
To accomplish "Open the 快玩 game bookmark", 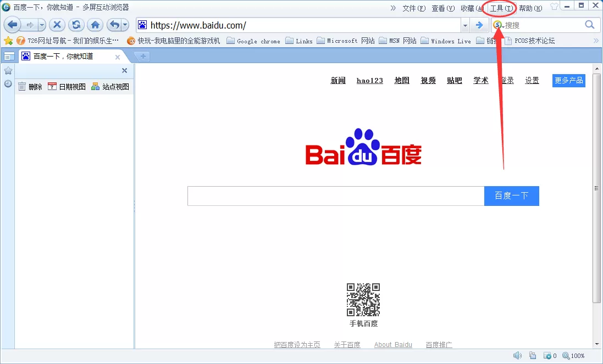I will coord(174,41).
